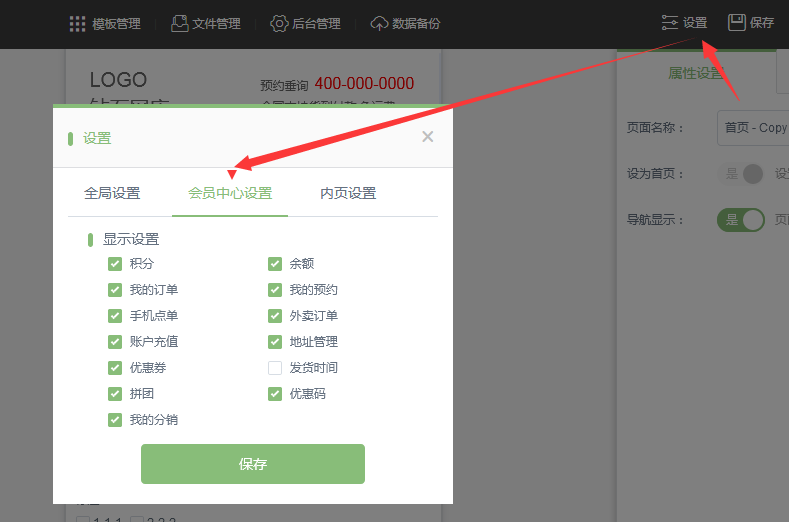Click the floppy disk save icon
The image size is (789, 522).
click(x=737, y=22)
